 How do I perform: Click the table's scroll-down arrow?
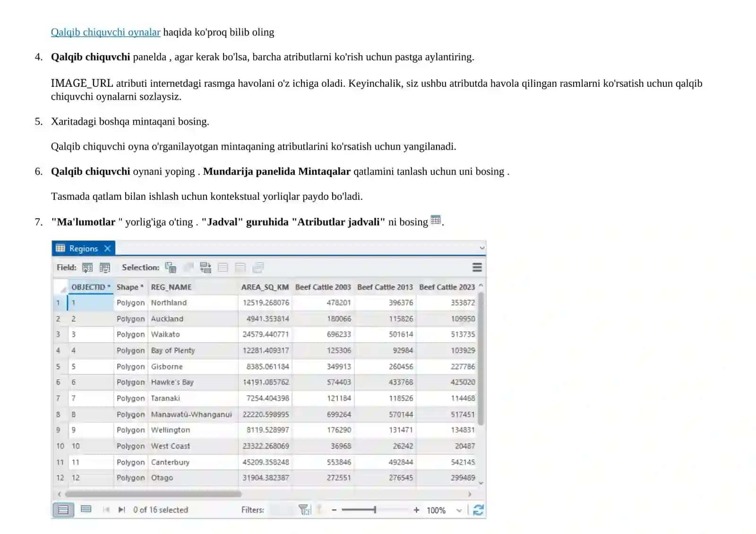(x=481, y=483)
